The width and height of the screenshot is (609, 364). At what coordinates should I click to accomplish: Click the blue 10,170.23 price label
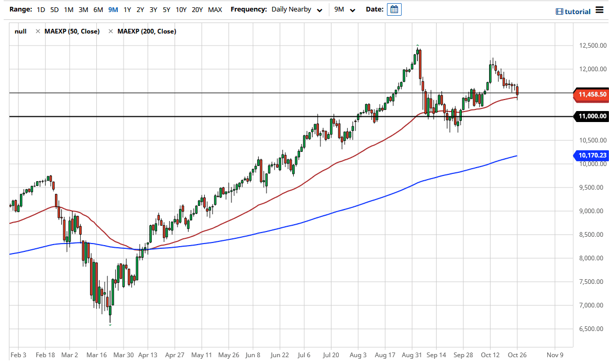(591, 155)
